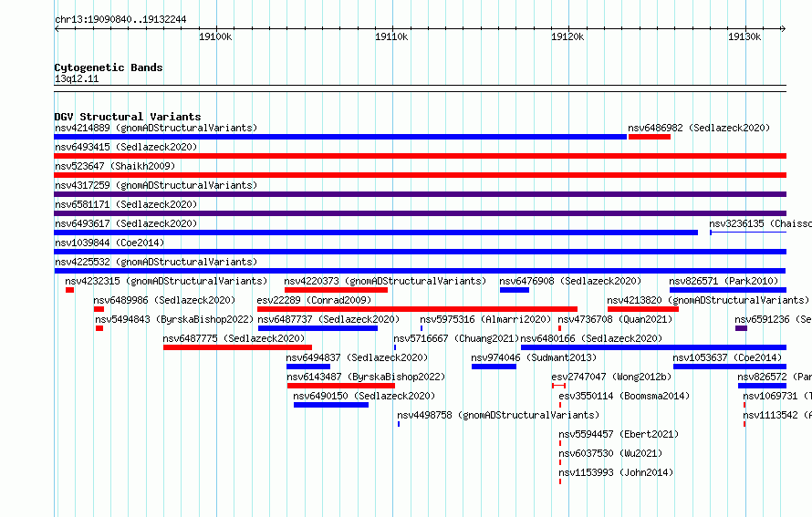Open nsv6143487 ByrskaBishop2022 label
This screenshot has height=517, width=812.
tap(366, 377)
